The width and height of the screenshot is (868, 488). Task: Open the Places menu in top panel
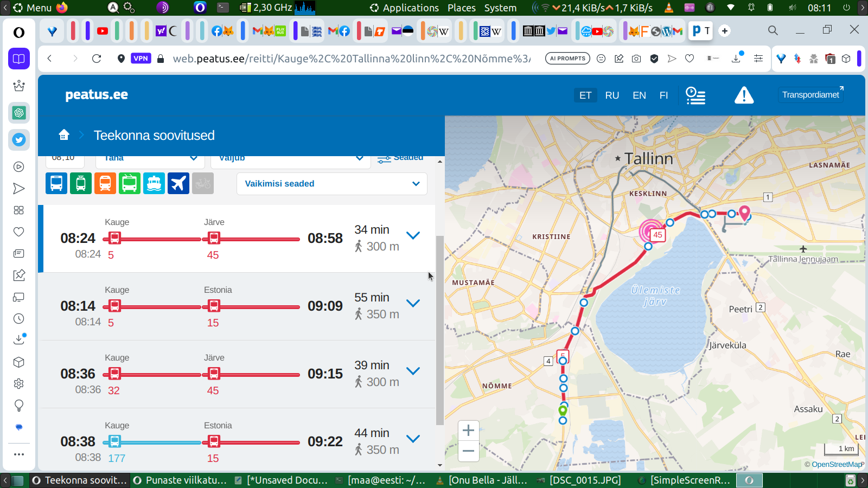tap(462, 8)
